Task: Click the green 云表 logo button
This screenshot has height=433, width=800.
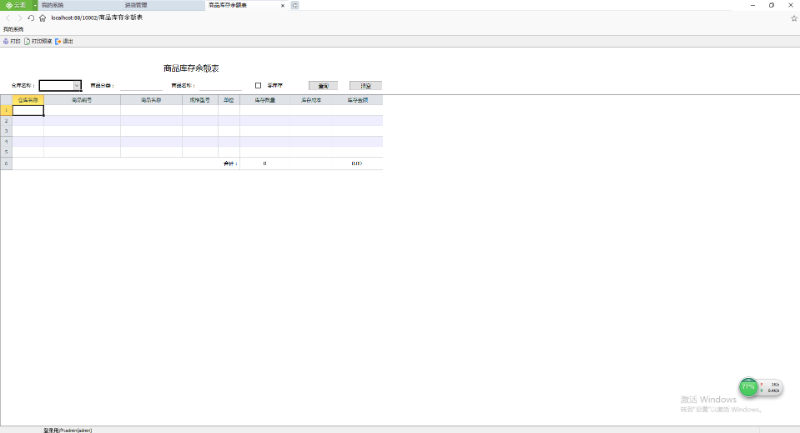Action: coord(16,5)
